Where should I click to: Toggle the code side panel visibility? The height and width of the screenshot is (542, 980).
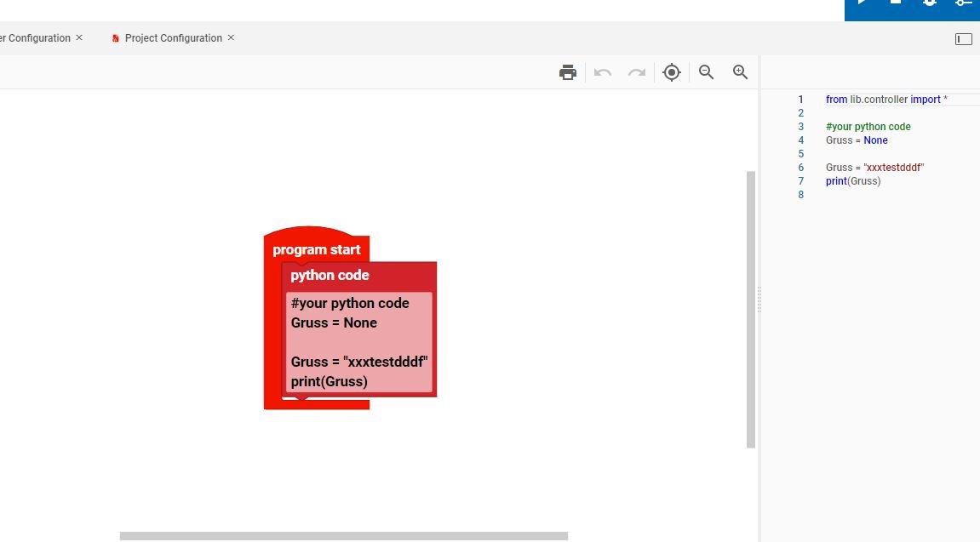(963, 39)
